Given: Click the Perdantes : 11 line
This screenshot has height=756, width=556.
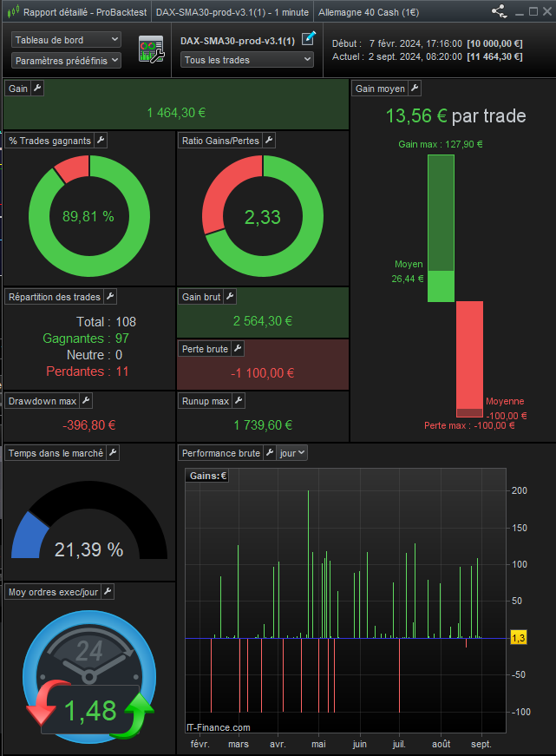Looking at the screenshot, I should [88, 371].
